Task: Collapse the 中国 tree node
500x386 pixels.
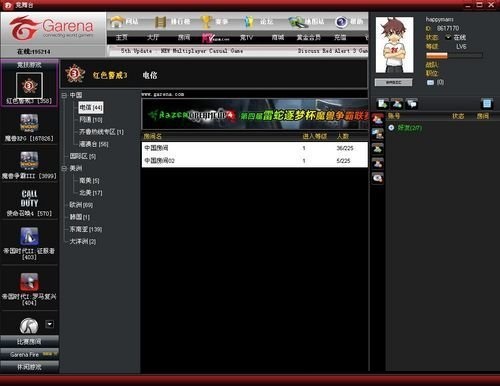Action: click(x=64, y=95)
